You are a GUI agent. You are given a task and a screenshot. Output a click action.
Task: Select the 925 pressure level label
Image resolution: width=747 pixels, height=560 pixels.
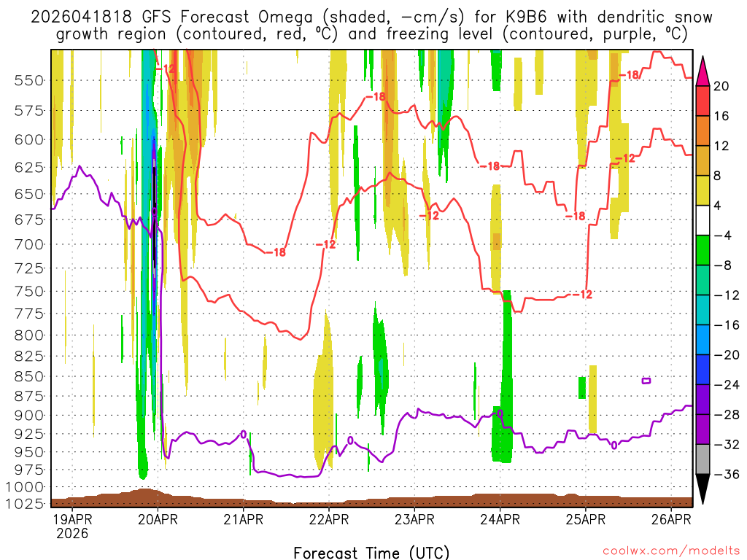pyautogui.click(x=29, y=434)
